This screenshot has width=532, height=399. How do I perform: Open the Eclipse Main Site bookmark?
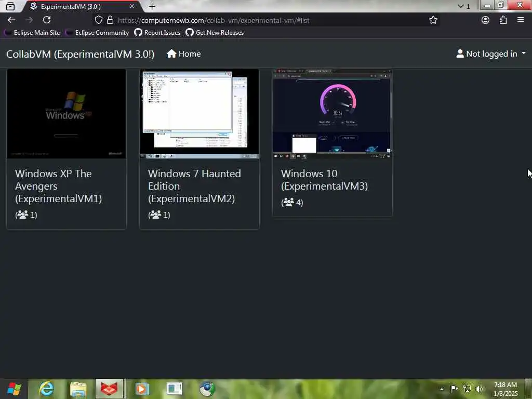[x=32, y=33]
